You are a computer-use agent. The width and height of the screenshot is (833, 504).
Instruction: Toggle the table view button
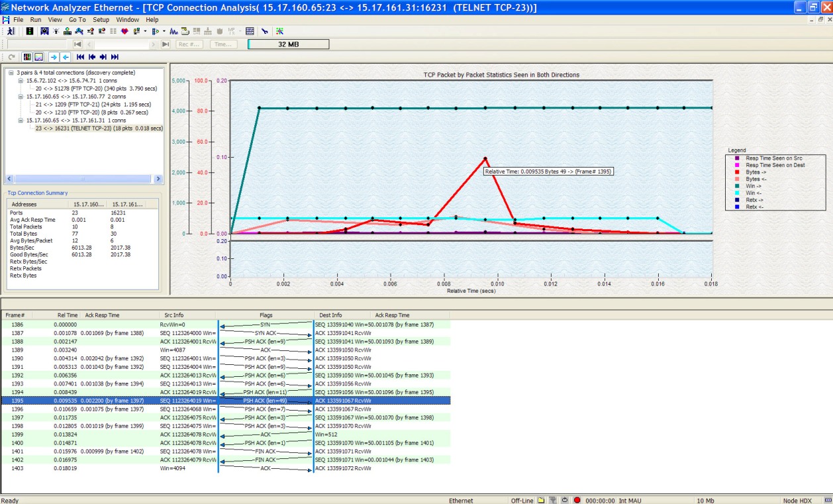coord(27,57)
